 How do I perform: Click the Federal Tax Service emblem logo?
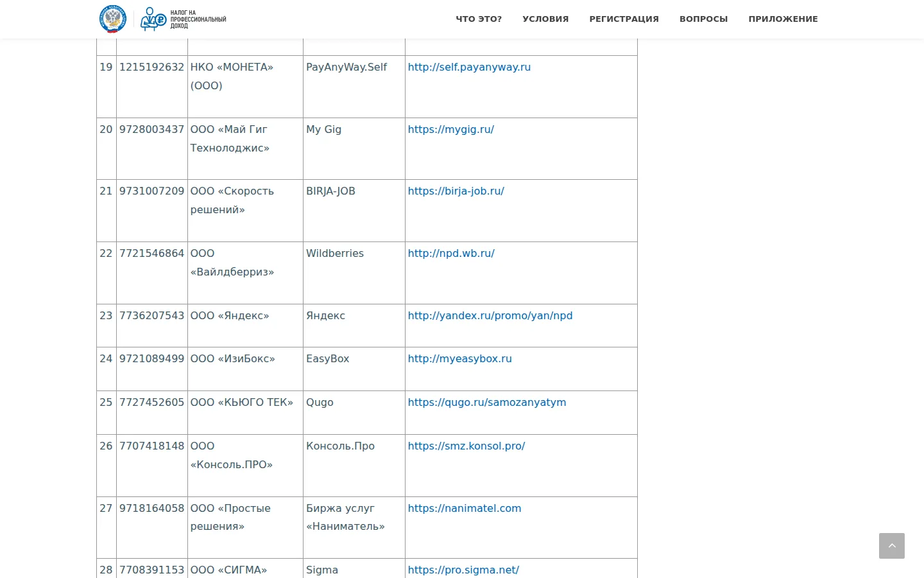pos(113,19)
